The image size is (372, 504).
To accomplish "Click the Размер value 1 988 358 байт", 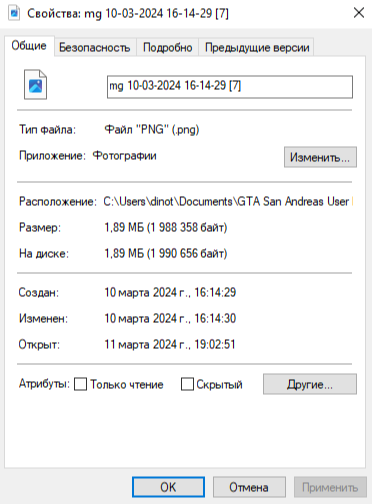I will 187,227.
